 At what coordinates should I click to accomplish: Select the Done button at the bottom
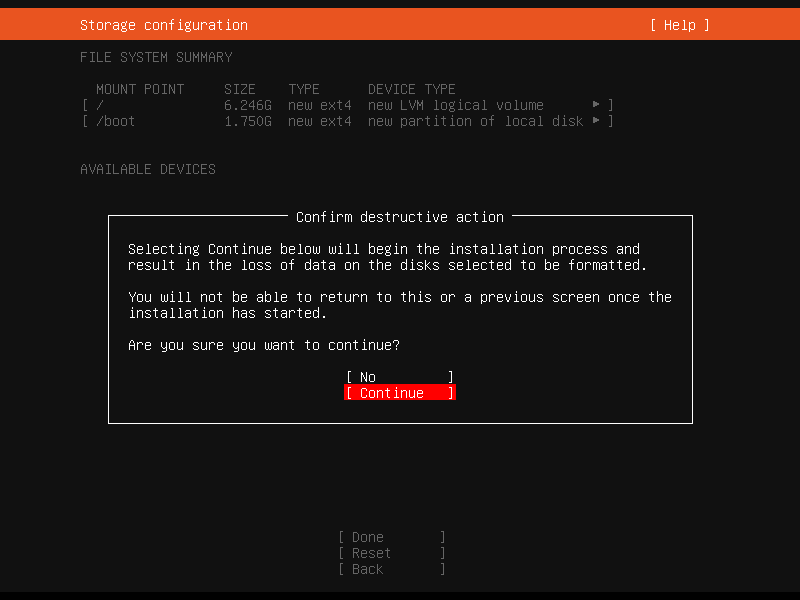pos(391,537)
